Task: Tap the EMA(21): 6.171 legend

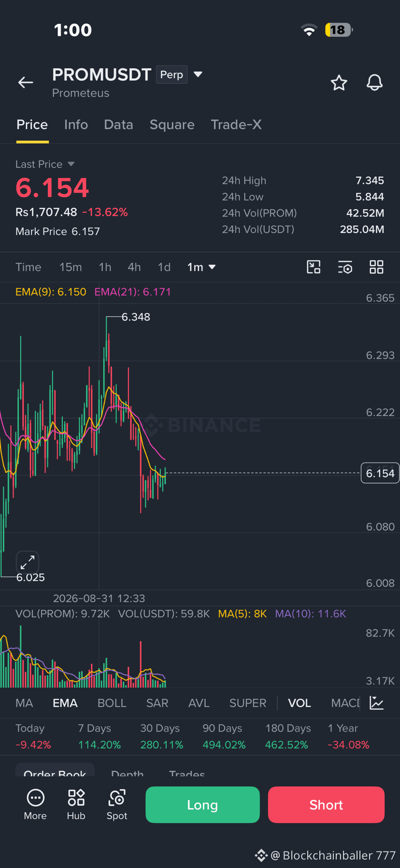Action: point(133,292)
